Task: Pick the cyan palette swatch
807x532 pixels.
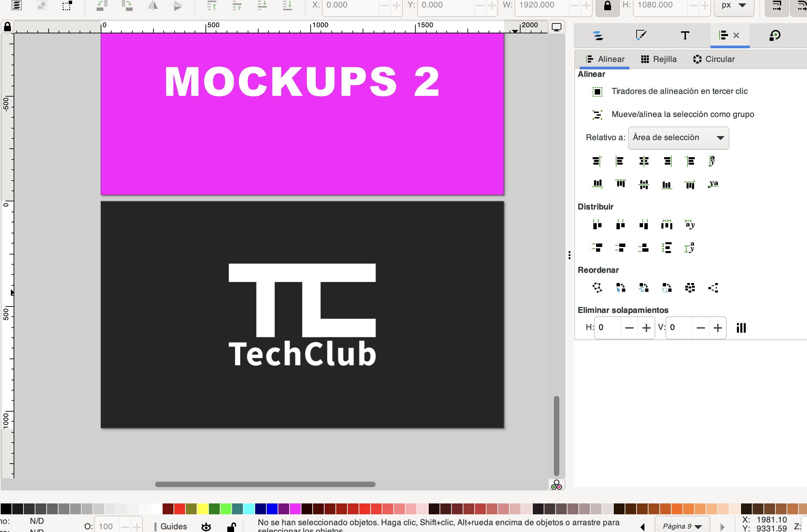Action: [x=249, y=509]
